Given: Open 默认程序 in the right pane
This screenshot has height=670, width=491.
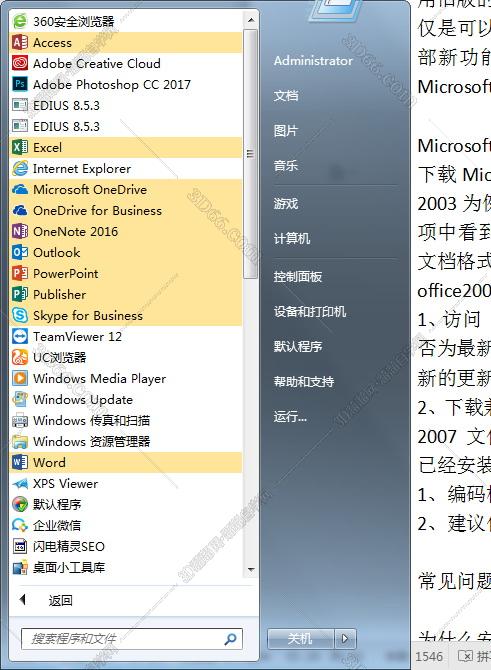Looking at the screenshot, I should (x=298, y=346).
